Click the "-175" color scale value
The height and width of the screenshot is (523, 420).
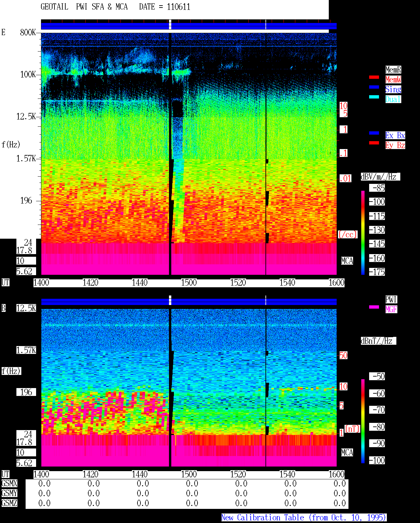point(377,272)
